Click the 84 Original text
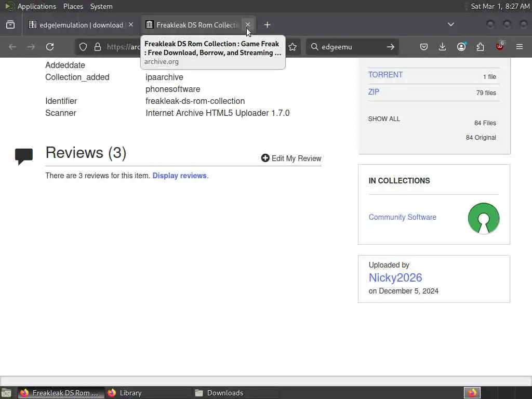532x399 pixels. [481, 137]
